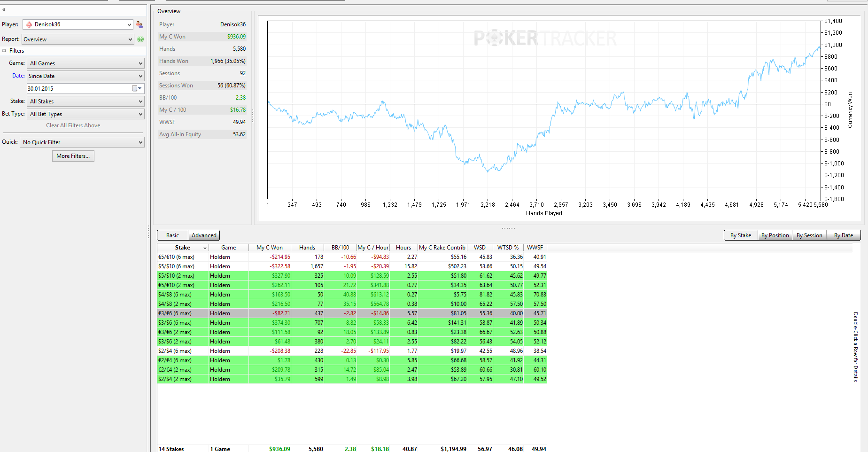Screen dimensions: 868x452
Task: Sort by the My C / Hour column header
Action: (x=373, y=248)
